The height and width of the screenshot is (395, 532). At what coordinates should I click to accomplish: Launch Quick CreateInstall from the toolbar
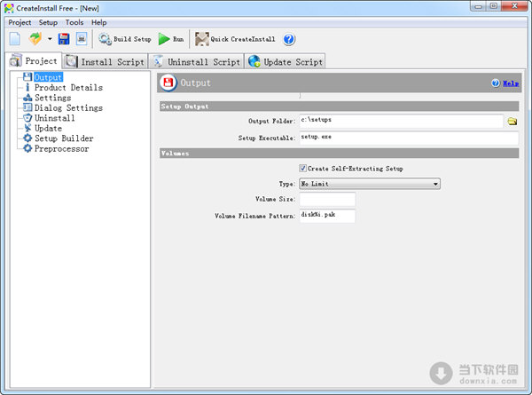(x=235, y=39)
